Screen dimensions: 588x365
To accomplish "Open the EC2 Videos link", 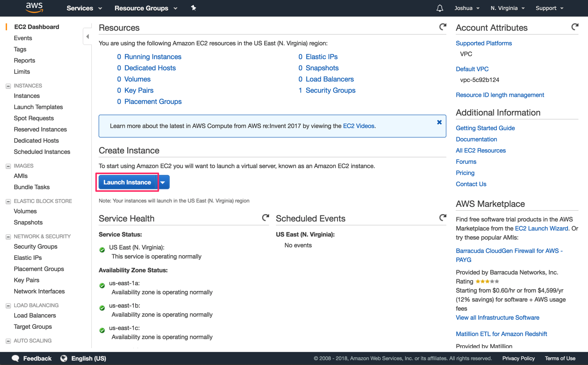I will pyautogui.click(x=358, y=126).
